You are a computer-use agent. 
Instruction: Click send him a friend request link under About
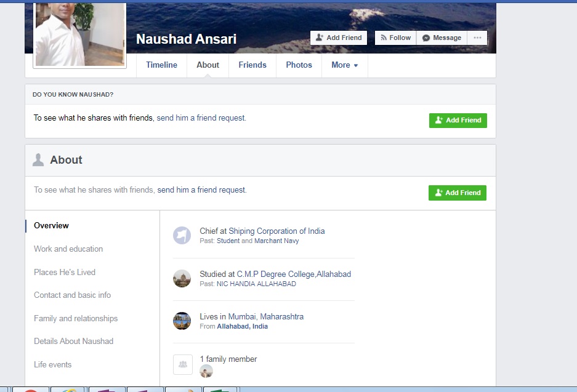[x=202, y=190]
